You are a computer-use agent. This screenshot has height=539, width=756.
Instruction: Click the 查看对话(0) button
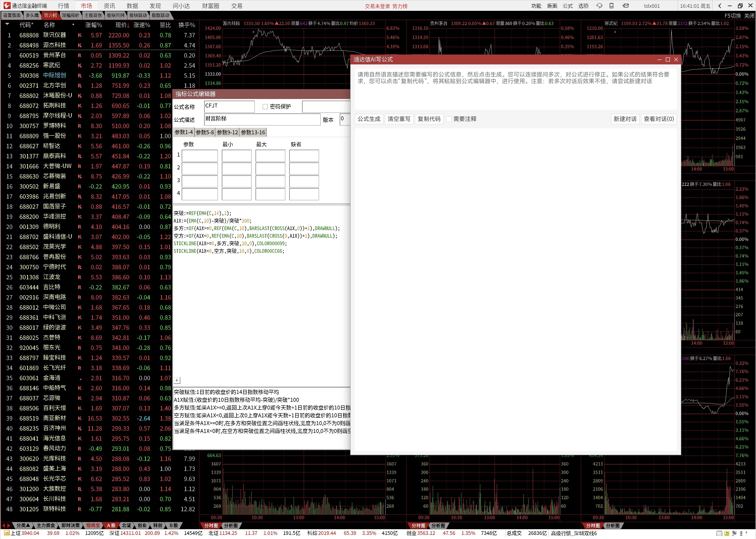coord(659,119)
